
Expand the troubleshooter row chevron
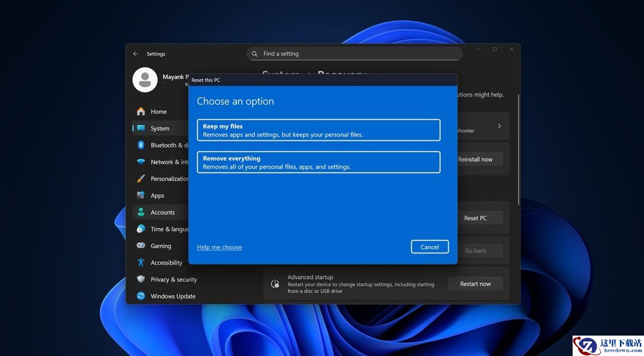(x=499, y=126)
